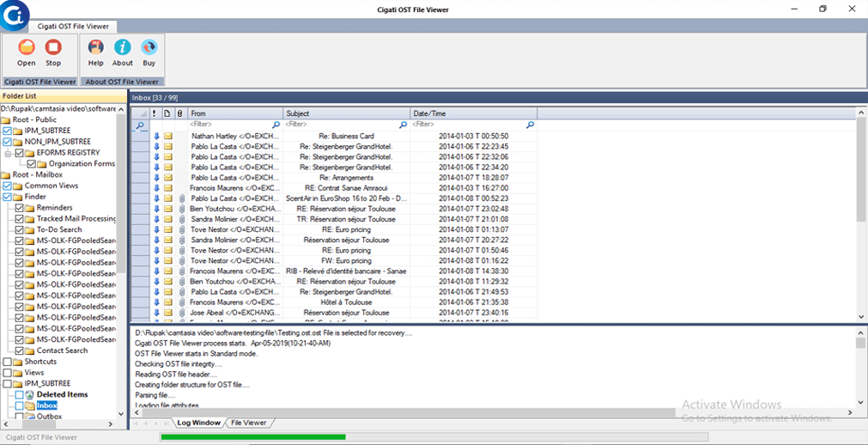Select the TR: Réservation séjour Toulouse email
Image resolution: width=868 pixels, height=445 pixels.
click(x=346, y=219)
